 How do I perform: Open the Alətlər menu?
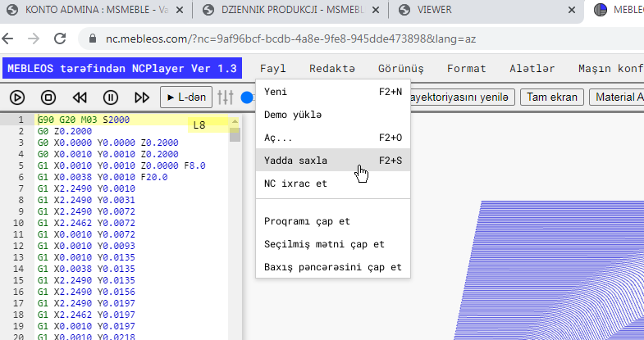coord(532,69)
